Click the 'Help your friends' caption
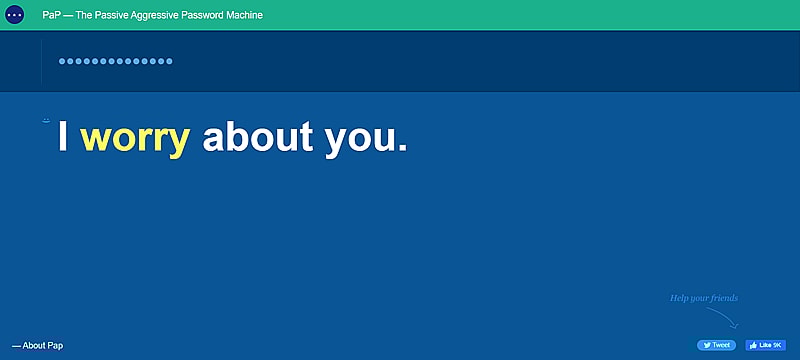 (x=704, y=298)
